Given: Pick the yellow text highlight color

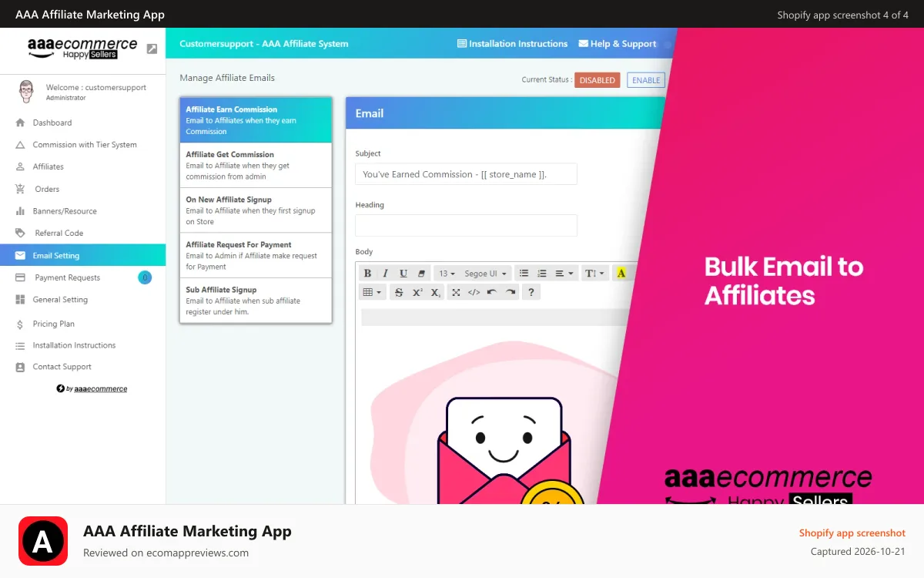Looking at the screenshot, I should coord(621,274).
